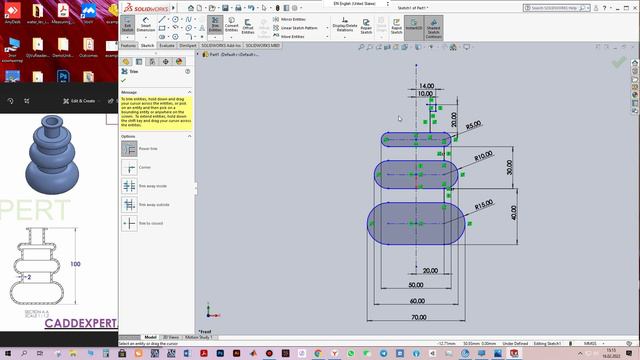Viewport: 640px width, 360px height.
Task: Toggle Shaded Sketch Contours
Action: (x=433, y=28)
